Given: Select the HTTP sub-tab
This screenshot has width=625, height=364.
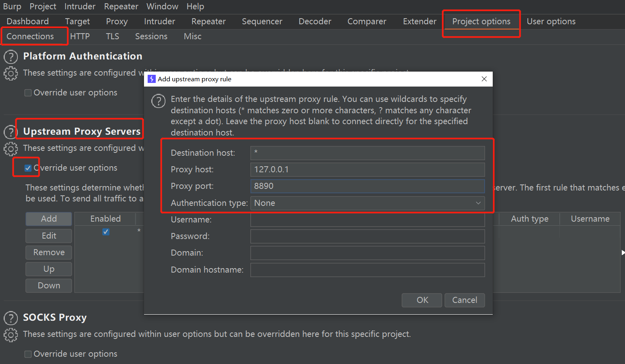Looking at the screenshot, I should click(80, 36).
